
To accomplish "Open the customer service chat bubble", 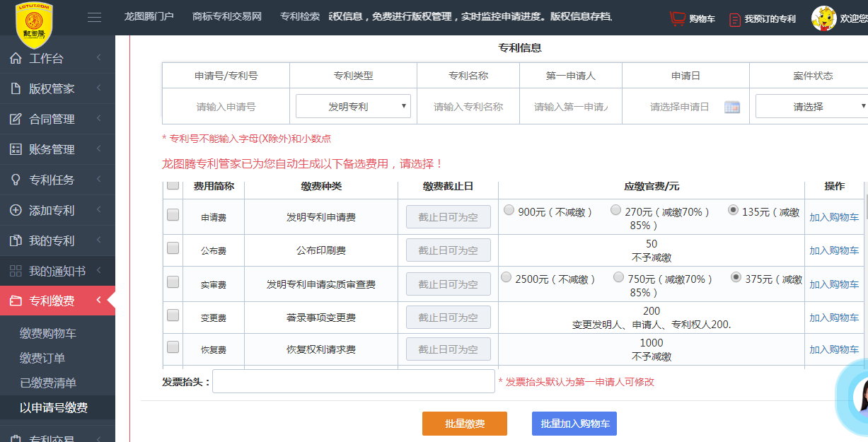I will pos(857,398).
